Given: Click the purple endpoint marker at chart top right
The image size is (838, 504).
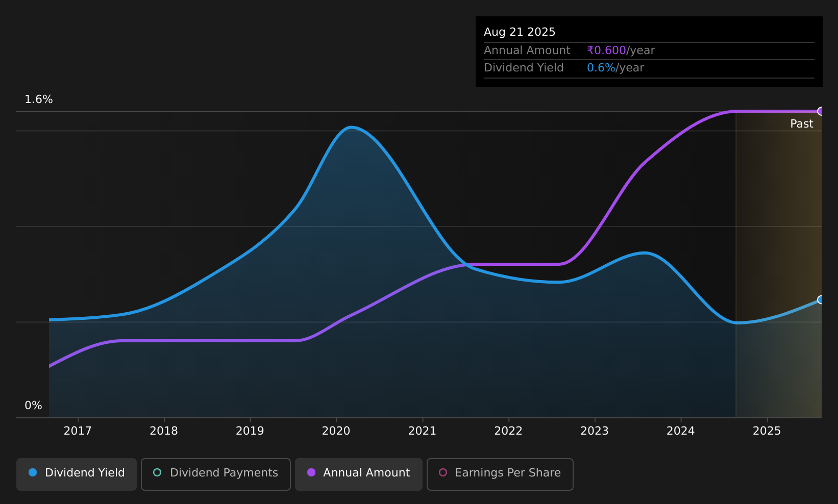Looking at the screenshot, I should click(x=821, y=111).
